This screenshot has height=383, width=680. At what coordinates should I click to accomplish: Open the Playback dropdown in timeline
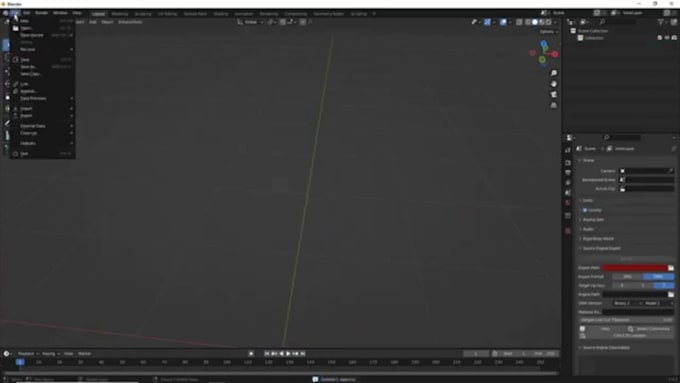[28, 354]
